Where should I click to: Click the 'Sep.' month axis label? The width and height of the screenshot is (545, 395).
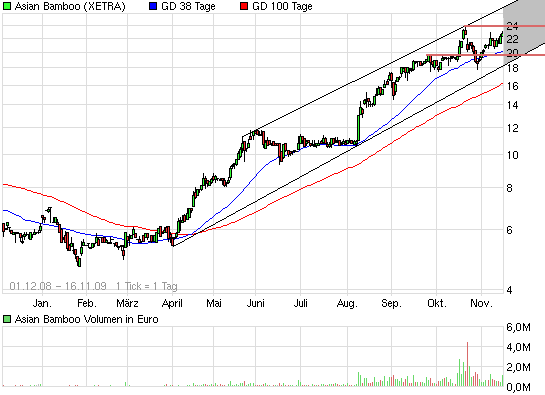click(x=391, y=303)
